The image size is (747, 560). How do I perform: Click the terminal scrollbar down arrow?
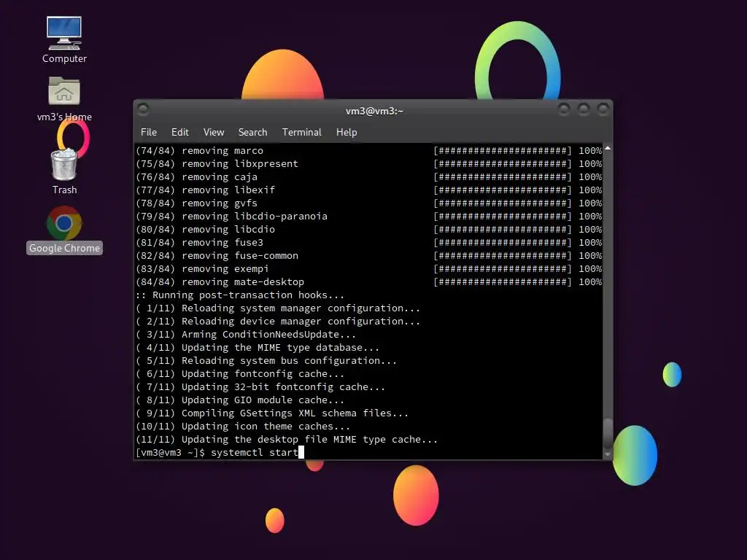608,455
